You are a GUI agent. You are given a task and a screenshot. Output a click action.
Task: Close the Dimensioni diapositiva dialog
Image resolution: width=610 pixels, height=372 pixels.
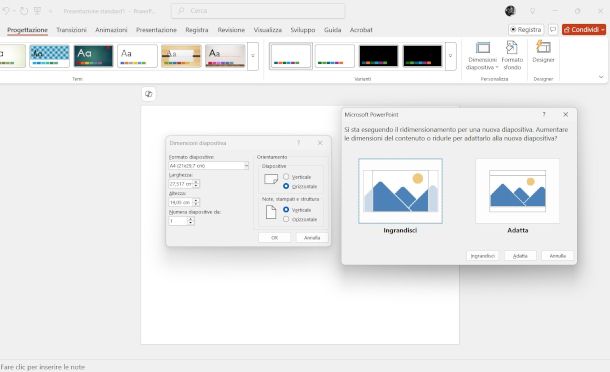click(x=320, y=143)
